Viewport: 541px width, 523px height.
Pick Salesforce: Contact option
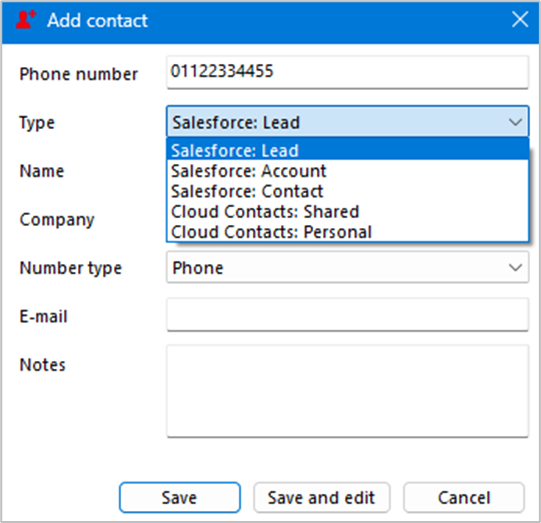click(x=347, y=191)
